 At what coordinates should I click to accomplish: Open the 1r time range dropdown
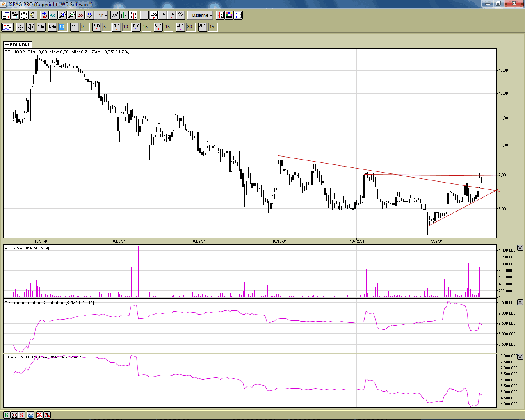[x=102, y=15]
